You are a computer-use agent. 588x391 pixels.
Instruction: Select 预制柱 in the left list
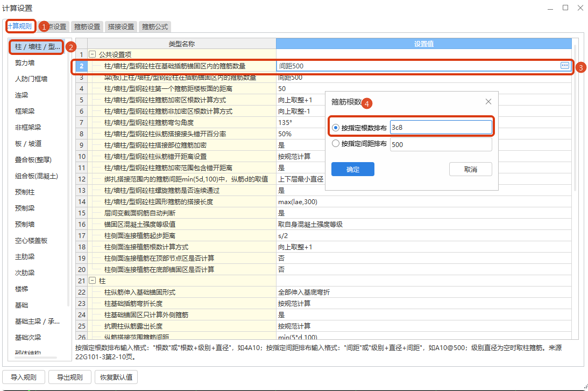(25, 192)
